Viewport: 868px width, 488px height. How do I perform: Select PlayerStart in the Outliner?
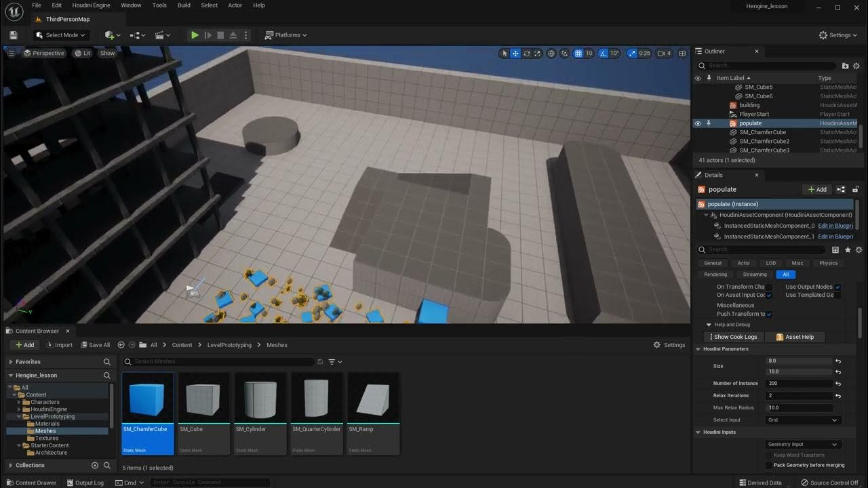point(754,114)
